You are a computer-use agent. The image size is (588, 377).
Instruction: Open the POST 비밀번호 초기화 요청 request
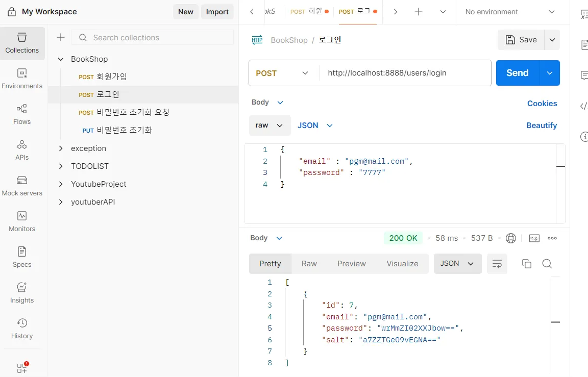pyautogui.click(x=143, y=112)
